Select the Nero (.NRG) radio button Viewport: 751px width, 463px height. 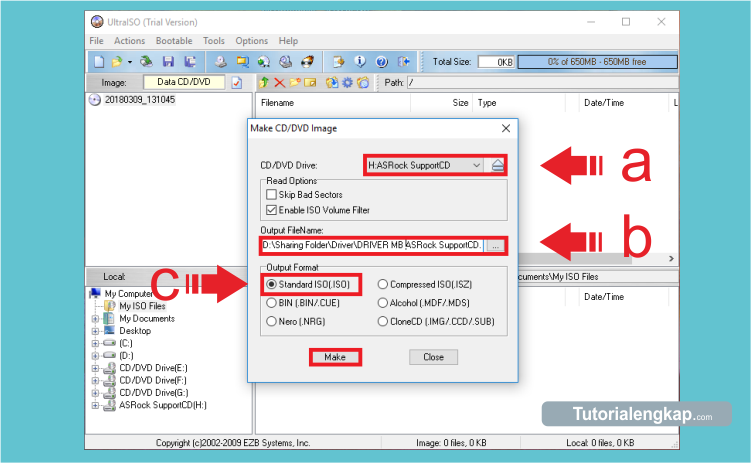point(271,321)
